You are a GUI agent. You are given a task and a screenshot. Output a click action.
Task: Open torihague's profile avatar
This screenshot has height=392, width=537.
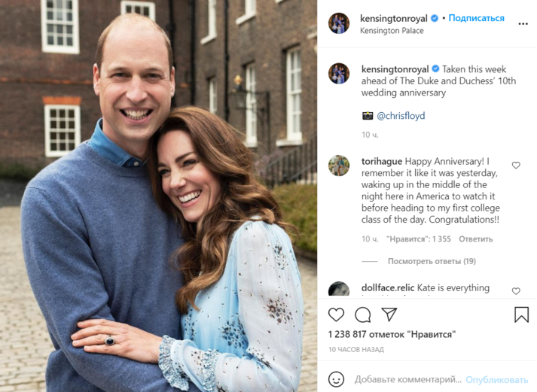[x=339, y=166]
